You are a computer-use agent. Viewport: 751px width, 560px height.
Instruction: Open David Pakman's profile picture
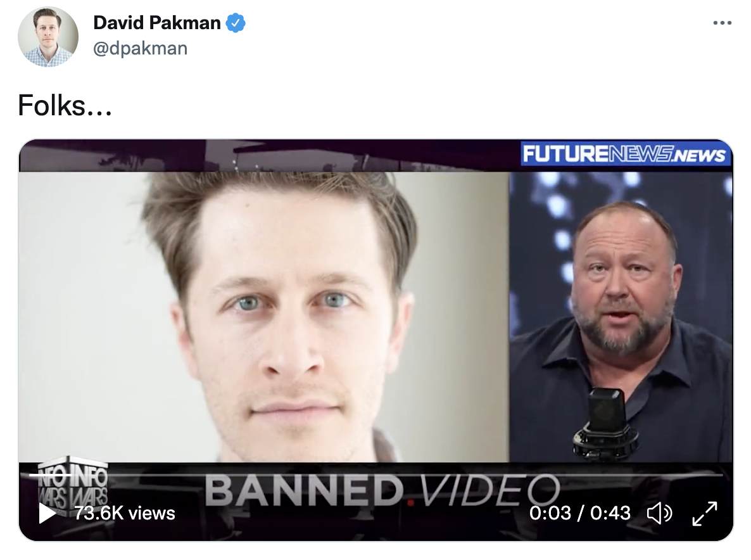(48, 36)
